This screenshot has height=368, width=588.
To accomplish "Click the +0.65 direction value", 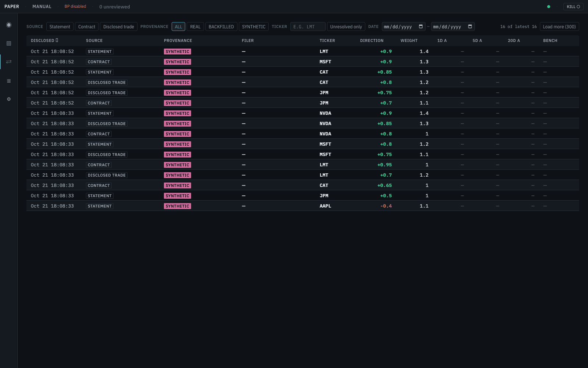I will [384, 185].
